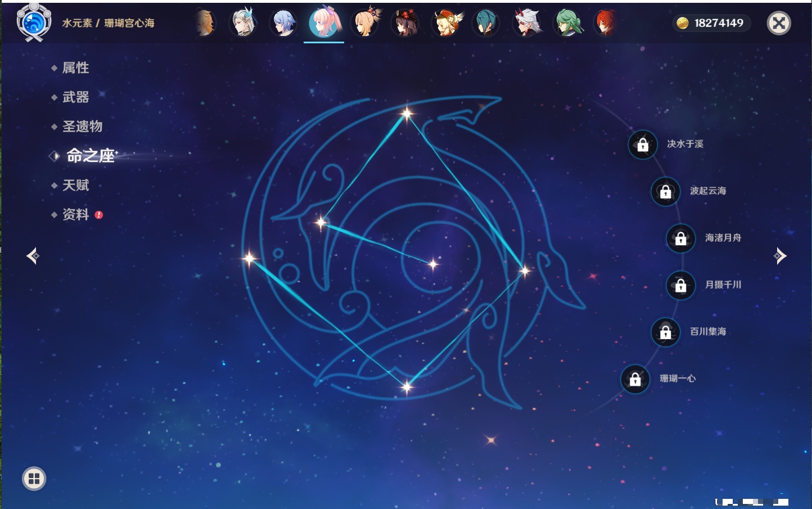This screenshot has width=812, height=509.
Task: Open the 资料 profile menu
Action: coord(75,214)
